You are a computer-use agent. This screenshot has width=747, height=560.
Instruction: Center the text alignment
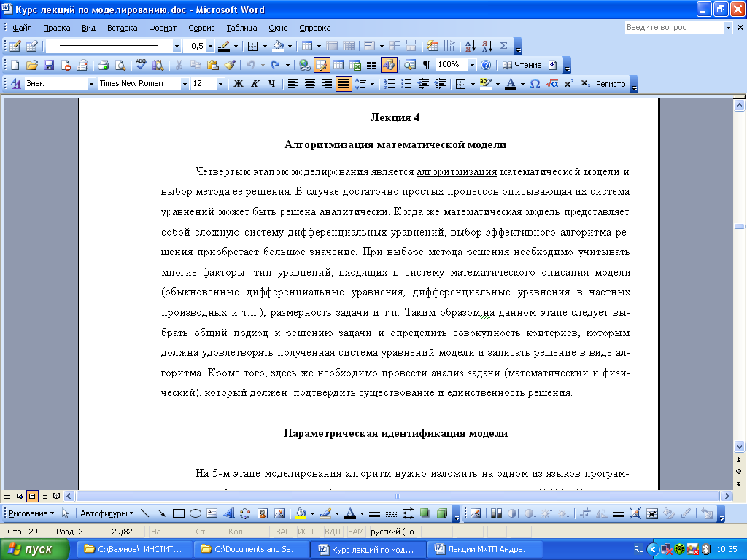click(309, 84)
